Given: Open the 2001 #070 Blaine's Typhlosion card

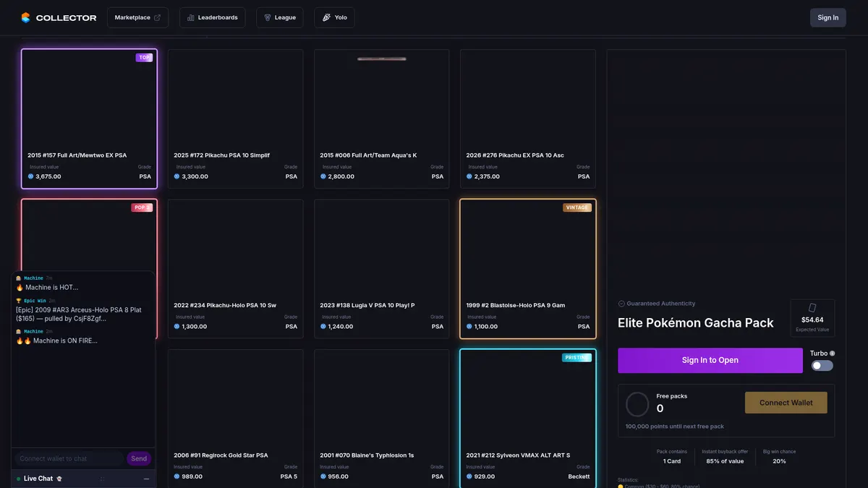Looking at the screenshot, I should [381, 419].
